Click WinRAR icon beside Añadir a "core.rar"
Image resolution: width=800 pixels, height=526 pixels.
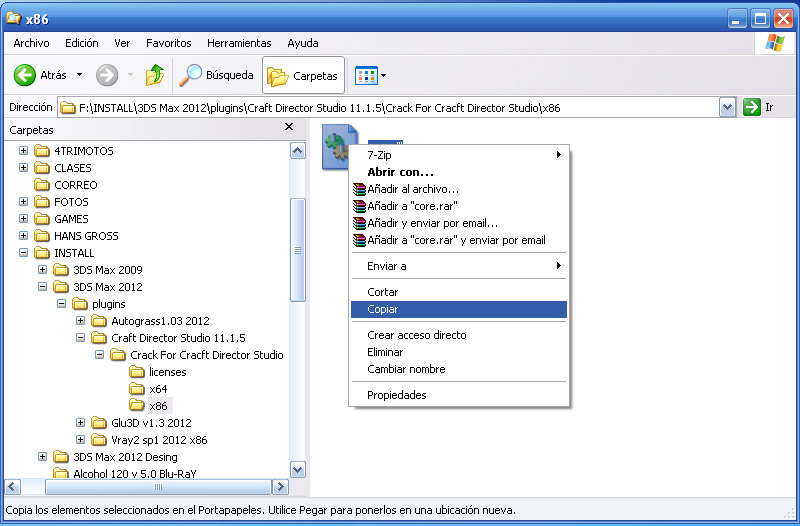click(359, 206)
